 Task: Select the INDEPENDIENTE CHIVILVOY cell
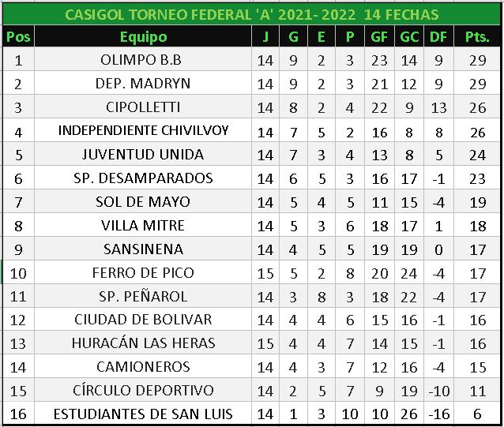(143, 131)
